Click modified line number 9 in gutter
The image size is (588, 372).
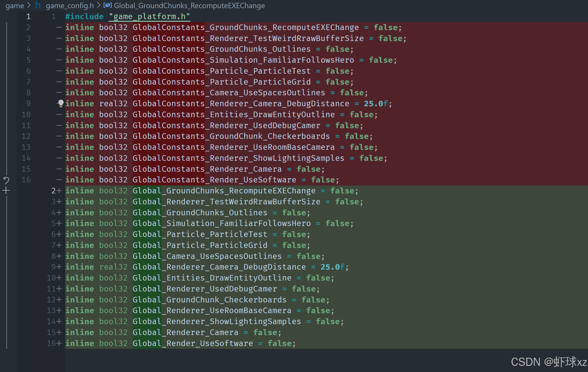53,267
